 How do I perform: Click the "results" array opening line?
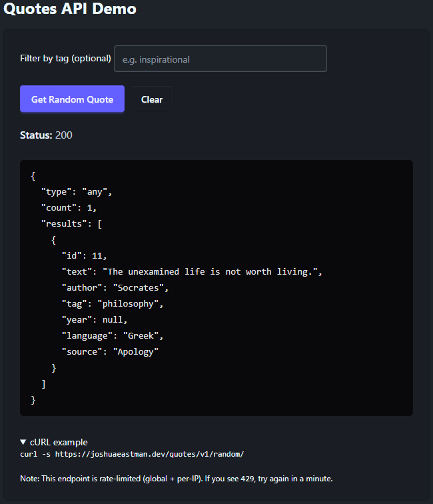pyautogui.click(x=71, y=224)
